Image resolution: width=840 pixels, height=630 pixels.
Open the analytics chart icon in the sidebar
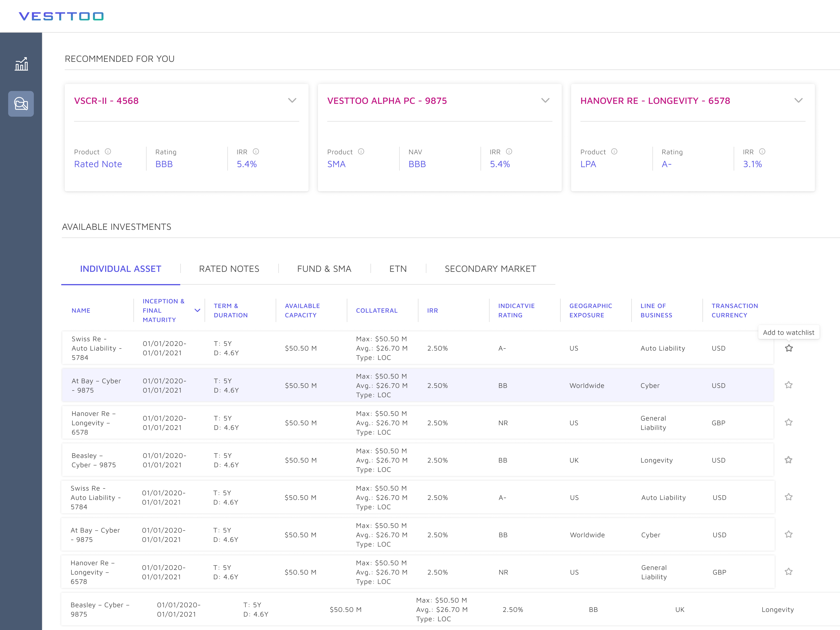coord(21,64)
